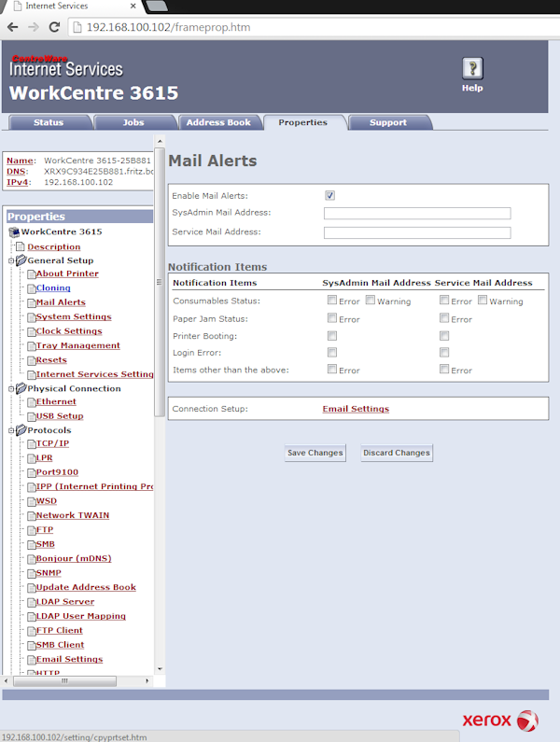
Task: Switch to the Status tab
Action: point(49,122)
